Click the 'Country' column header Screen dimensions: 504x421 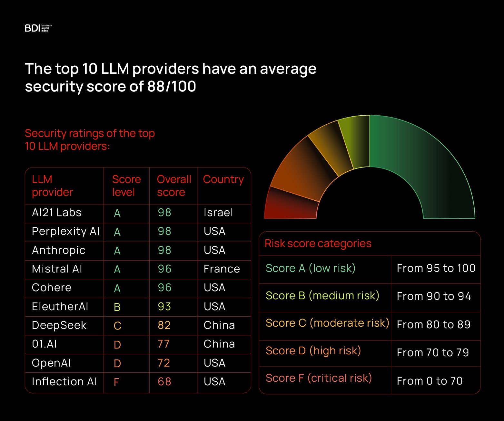[x=223, y=179]
